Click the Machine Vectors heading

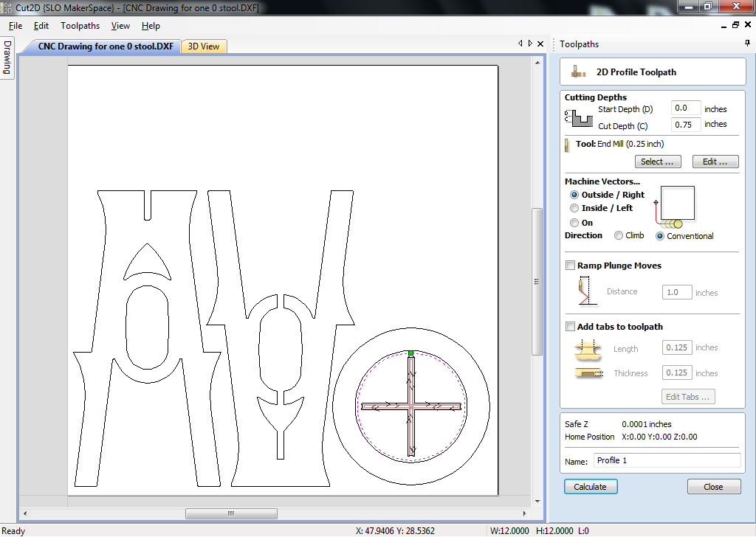point(602,181)
